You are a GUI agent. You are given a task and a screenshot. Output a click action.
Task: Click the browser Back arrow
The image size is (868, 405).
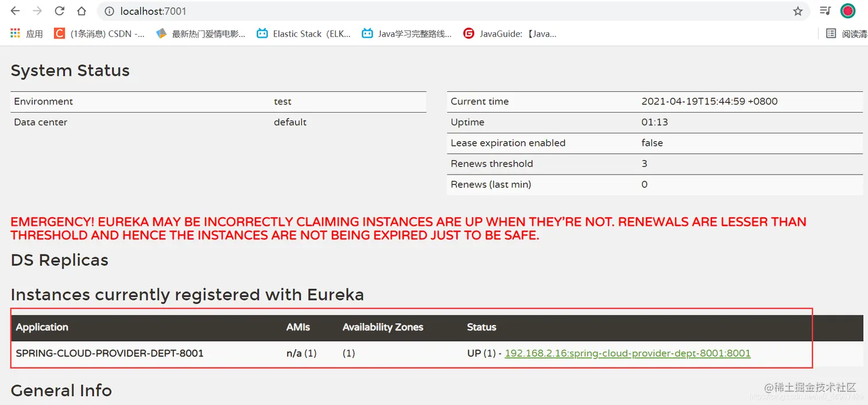click(15, 11)
